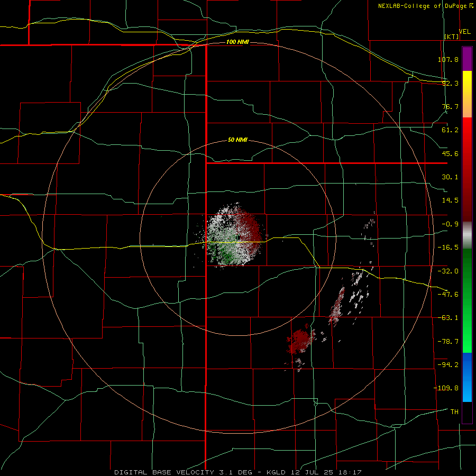Pick the green segment of the color bar
The height and width of the screenshot is (476, 476).
pyautogui.click(x=467, y=300)
